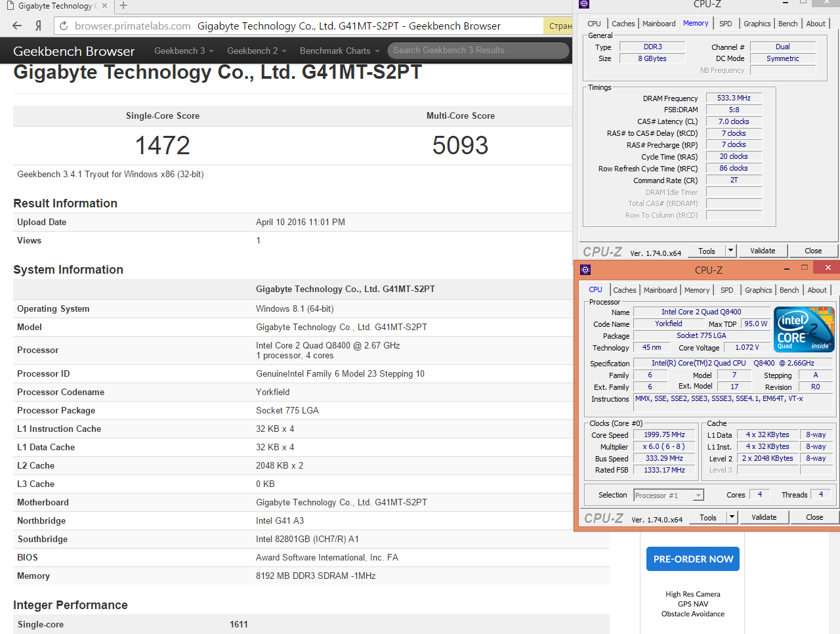The height and width of the screenshot is (634, 840).
Task: Click the browser address bar URL
Action: pyautogui.click(x=133, y=26)
